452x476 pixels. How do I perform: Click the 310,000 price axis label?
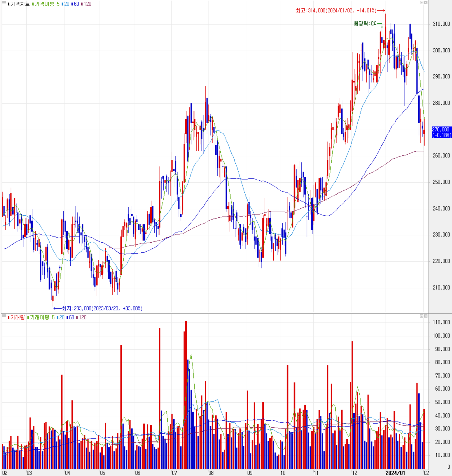(441, 24)
